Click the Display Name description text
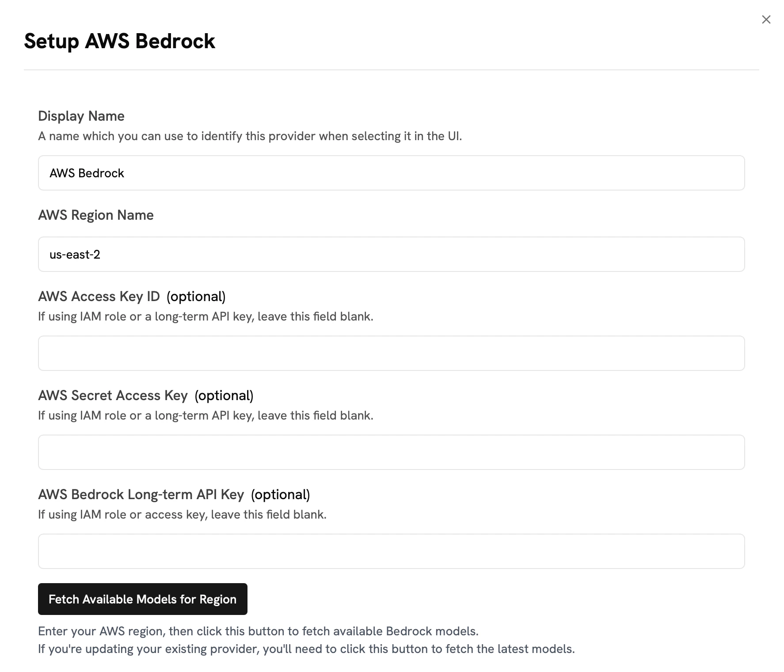Image resolution: width=784 pixels, height=672 pixels. 250,136
